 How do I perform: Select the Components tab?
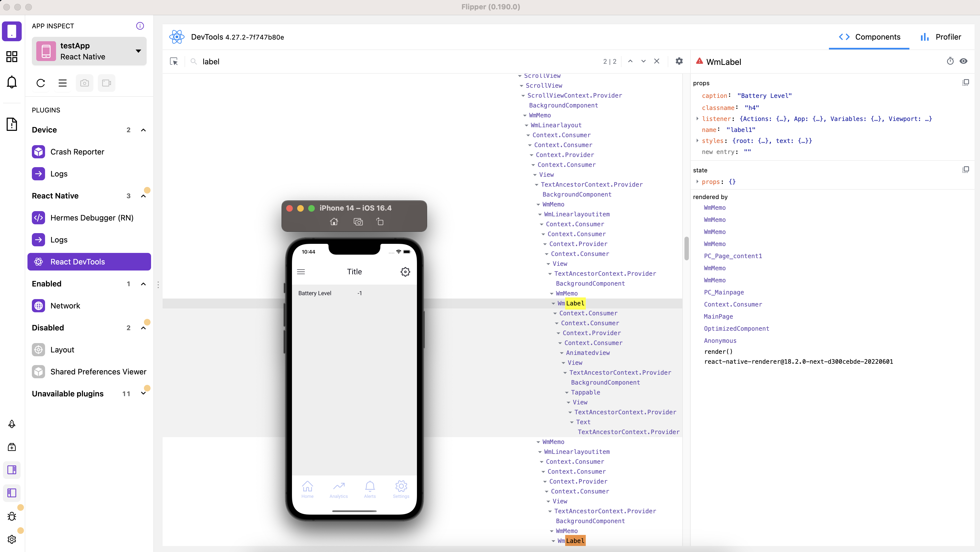[869, 37]
